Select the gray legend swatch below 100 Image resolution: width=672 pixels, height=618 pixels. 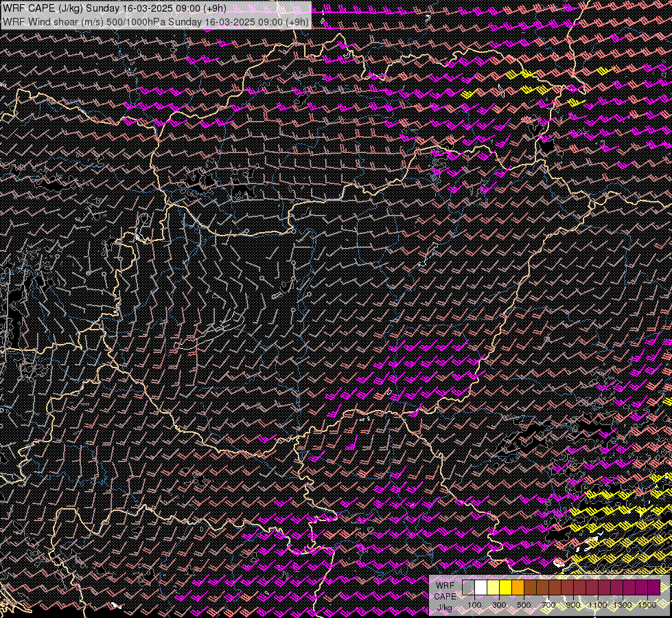[468, 588]
